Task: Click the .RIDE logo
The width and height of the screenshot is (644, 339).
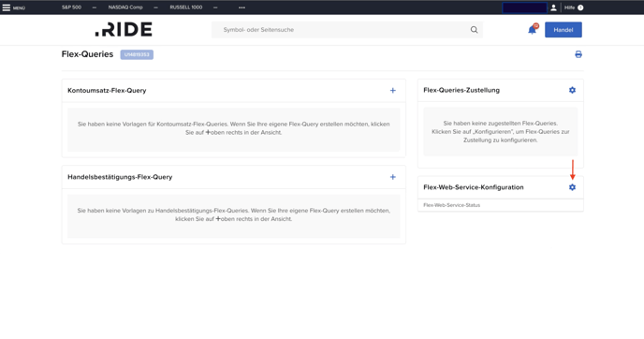Action: pyautogui.click(x=124, y=29)
